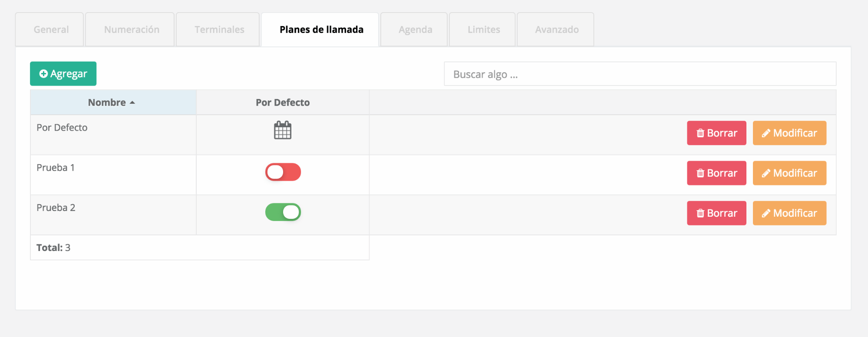Screen dimensions: 868x337
Task: Select the Prueba 2 name cell
Action: (113, 215)
